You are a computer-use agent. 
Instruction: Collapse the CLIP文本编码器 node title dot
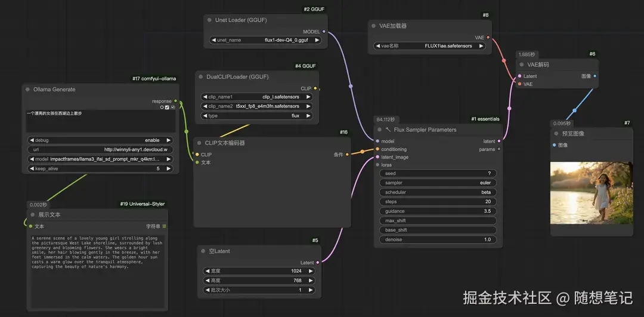[x=199, y=143]
